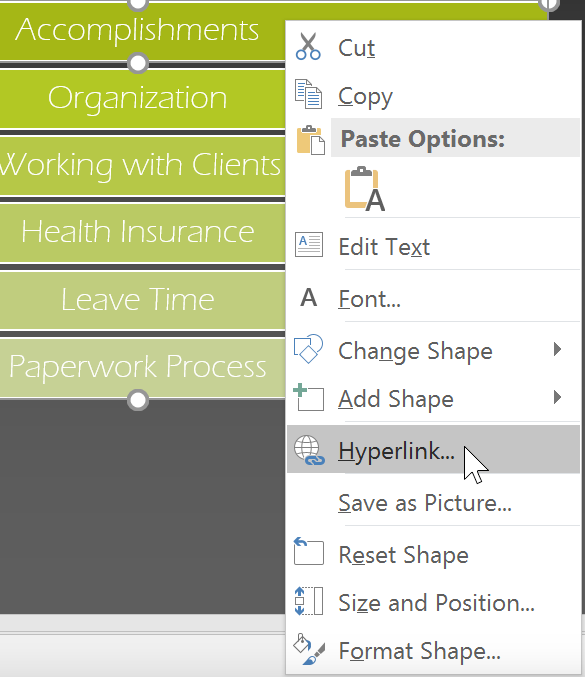This screenshot has height=677, width=585.
Task: Click the Edit Text icon
Action: [308, 245]
